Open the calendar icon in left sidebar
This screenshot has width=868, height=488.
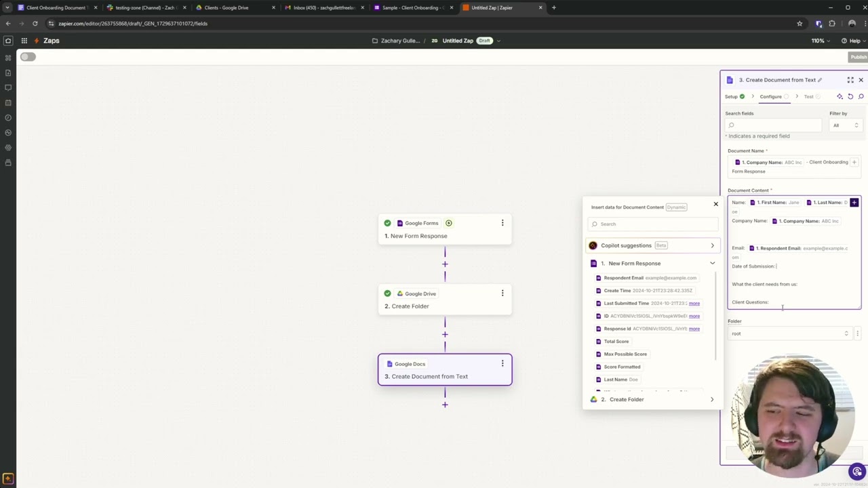[x=8, y=103]
